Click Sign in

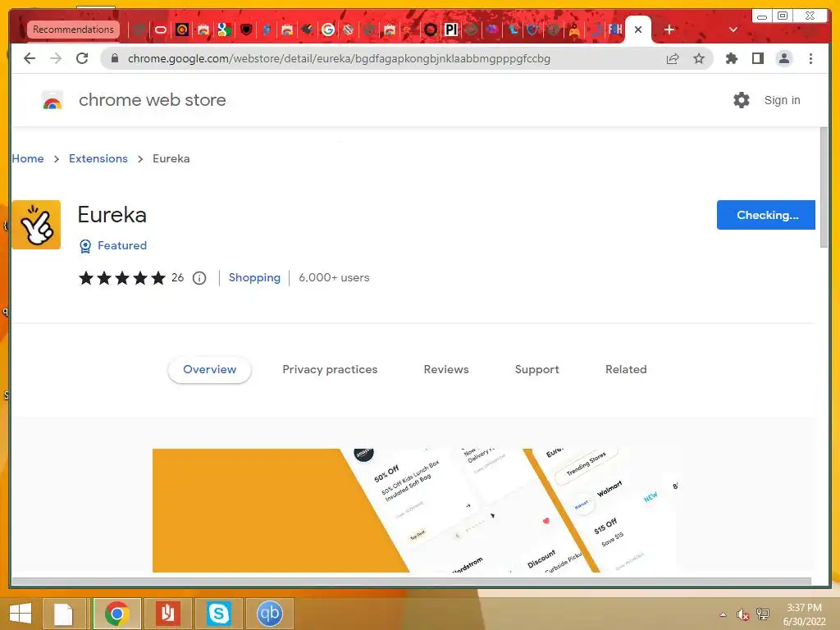(x=782, y=100)
